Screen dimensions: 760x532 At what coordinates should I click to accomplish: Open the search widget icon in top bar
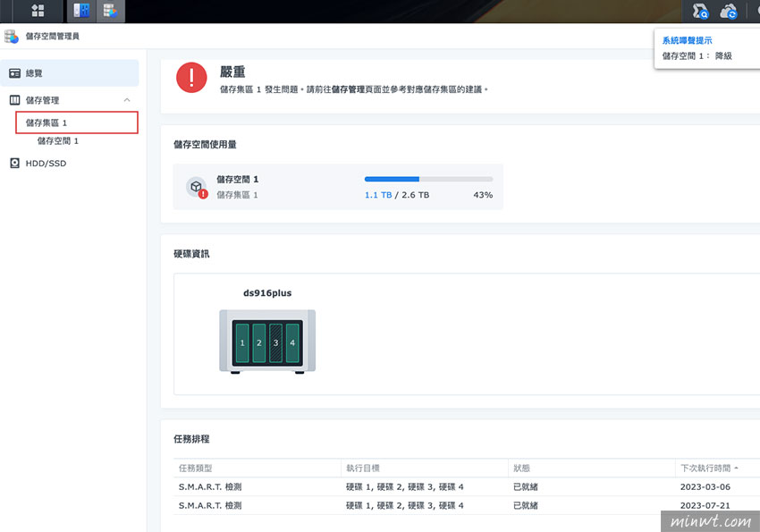point(700,11)
